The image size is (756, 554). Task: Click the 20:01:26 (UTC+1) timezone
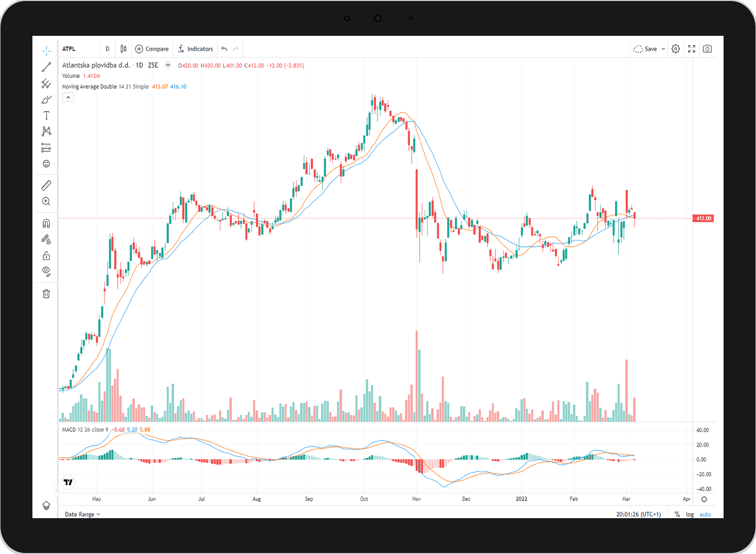coord(638,514)
